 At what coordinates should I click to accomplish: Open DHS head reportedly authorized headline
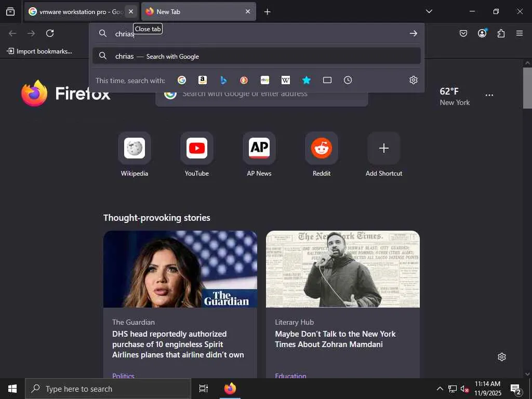[178, 344]
